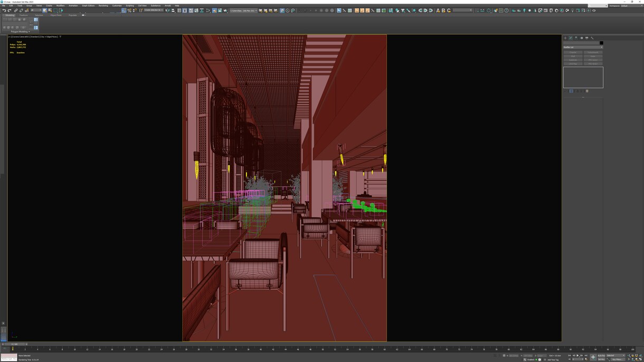Open the sign-in dropdown beside Workspaces
This screenshot has width=644, height=362.
click(x=598, y=6)
